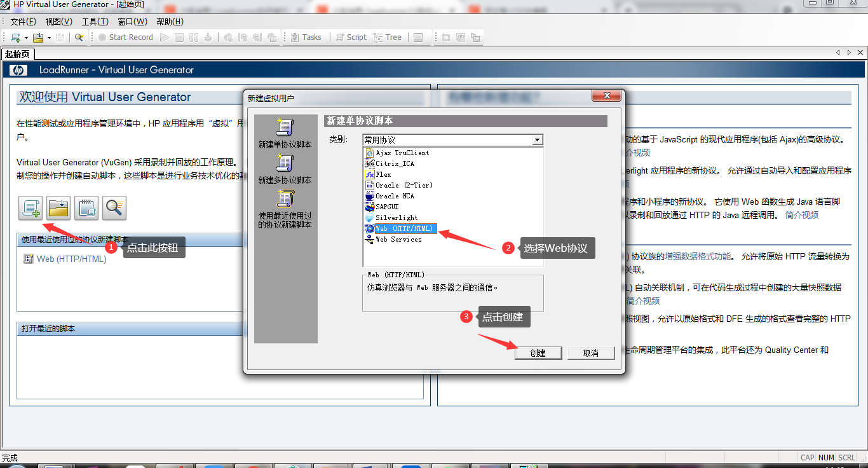Select Web Services protocol
This screenshot has height=468, width=868.
394,239
